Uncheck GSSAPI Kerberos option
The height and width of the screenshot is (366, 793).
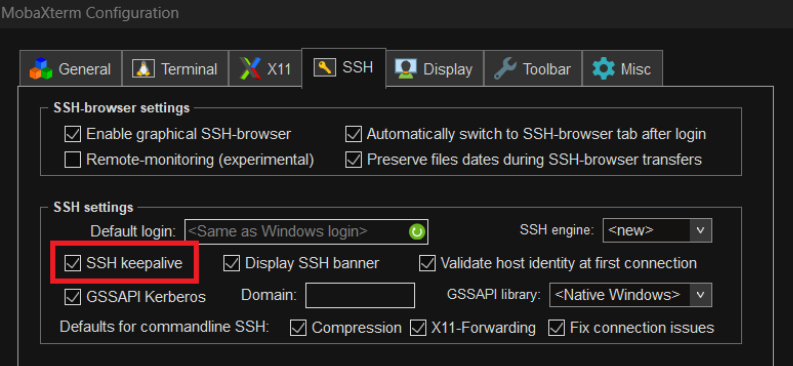click(73, 297)
